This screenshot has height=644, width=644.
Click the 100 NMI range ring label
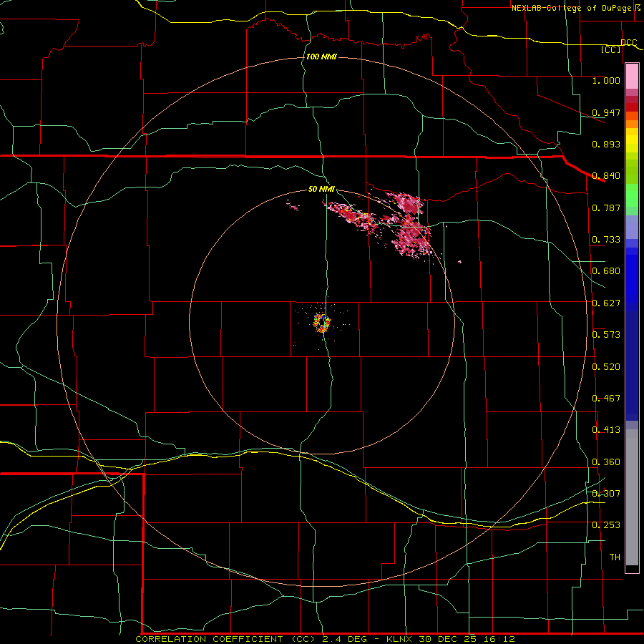point(321,57)
